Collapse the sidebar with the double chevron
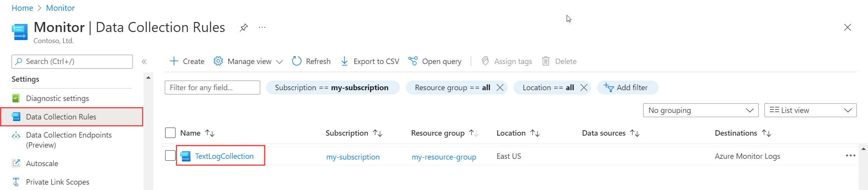This screenshot has height=190, width=868. point(144,62)
